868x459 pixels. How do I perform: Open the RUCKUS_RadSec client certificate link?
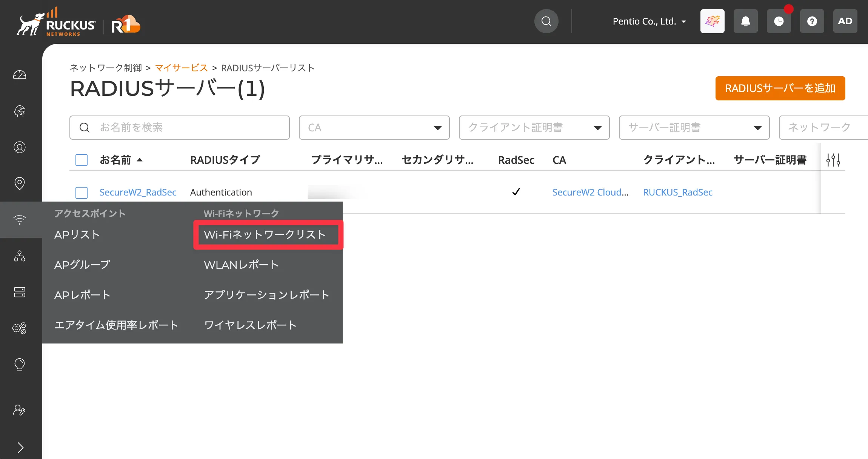[678, 193]
